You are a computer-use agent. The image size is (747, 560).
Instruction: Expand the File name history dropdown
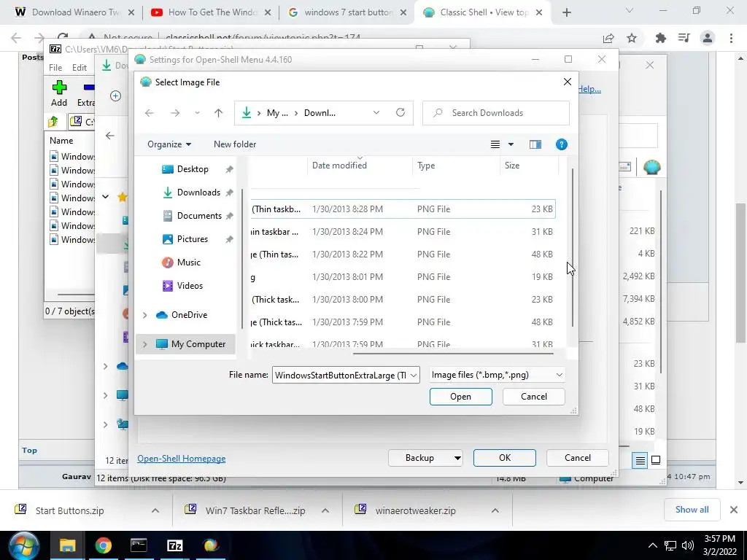click(414, 376)
